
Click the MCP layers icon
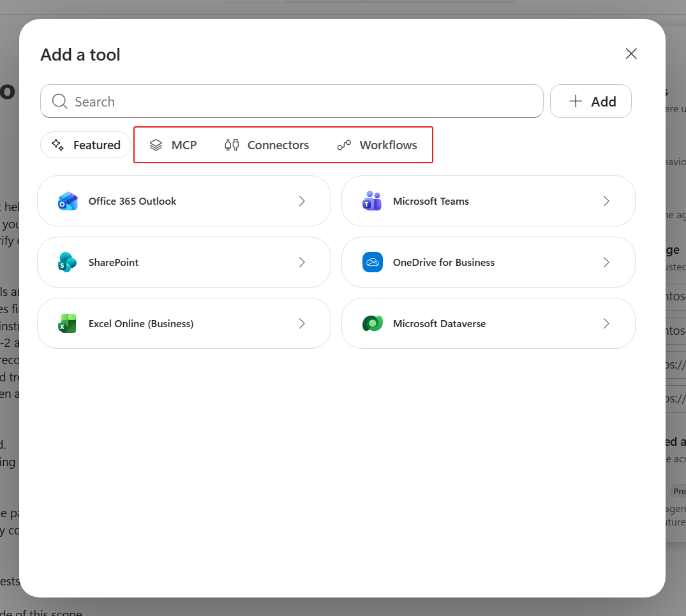point(156,145)
